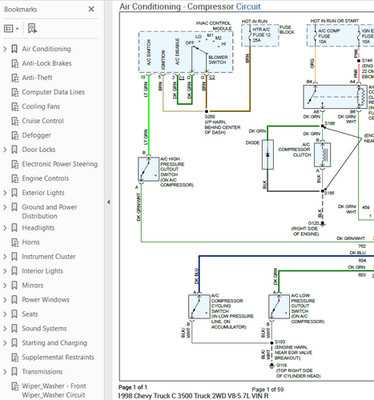Expand the Exterior Lights bookmark

(x=5, y=193)
